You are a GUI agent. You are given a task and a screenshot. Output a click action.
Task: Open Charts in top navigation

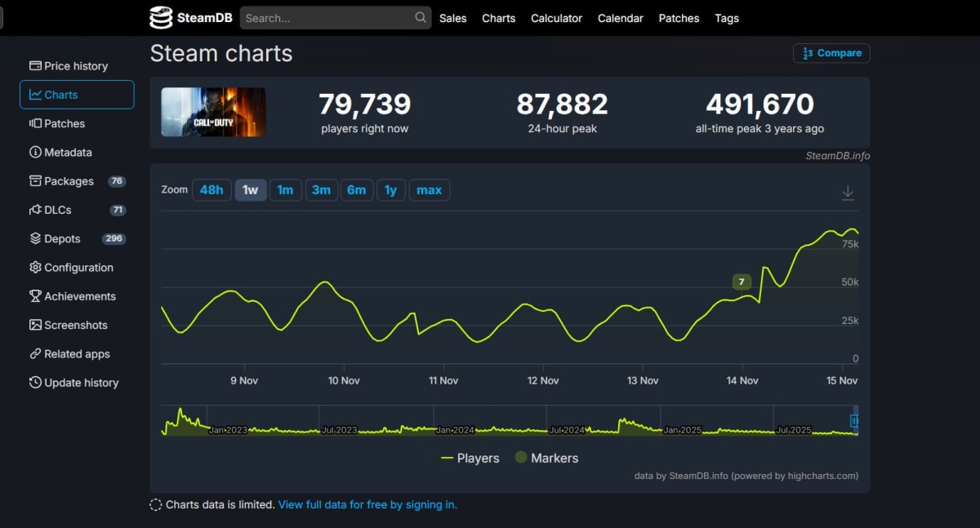[498, 18]
